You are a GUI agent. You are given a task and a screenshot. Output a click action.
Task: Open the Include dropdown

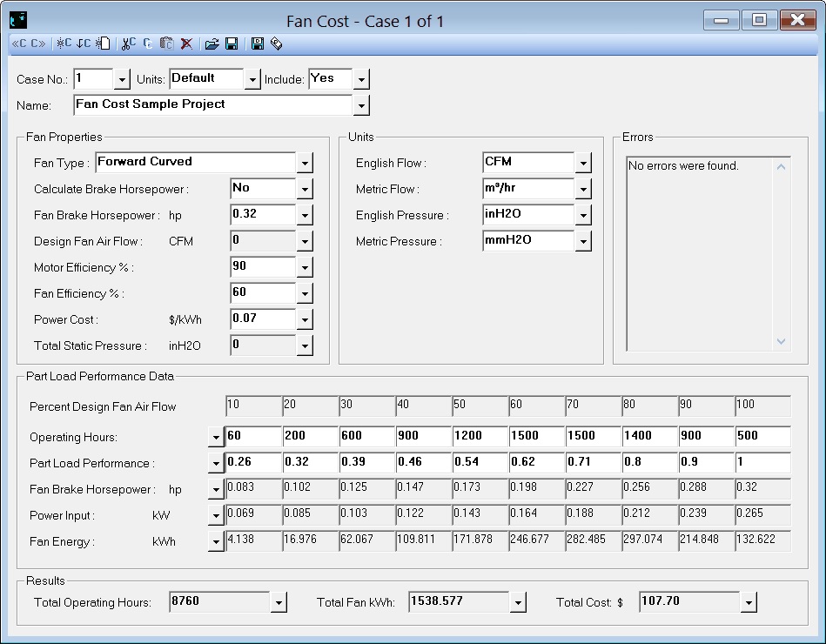coord(361,79)
